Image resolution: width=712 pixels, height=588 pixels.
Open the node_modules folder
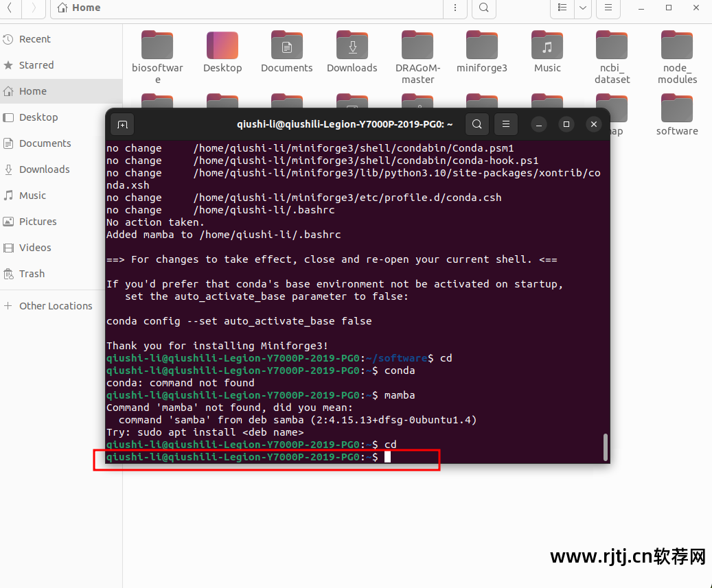click(676, 45)
